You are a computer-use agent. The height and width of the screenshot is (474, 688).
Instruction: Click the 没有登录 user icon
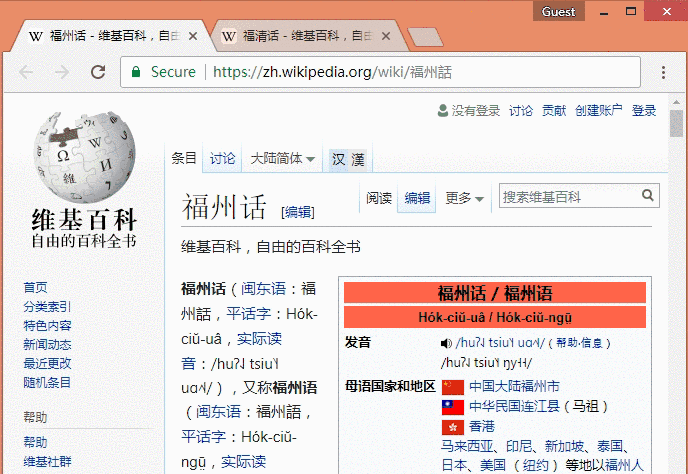pyautogui.click(x=443, y=110)
